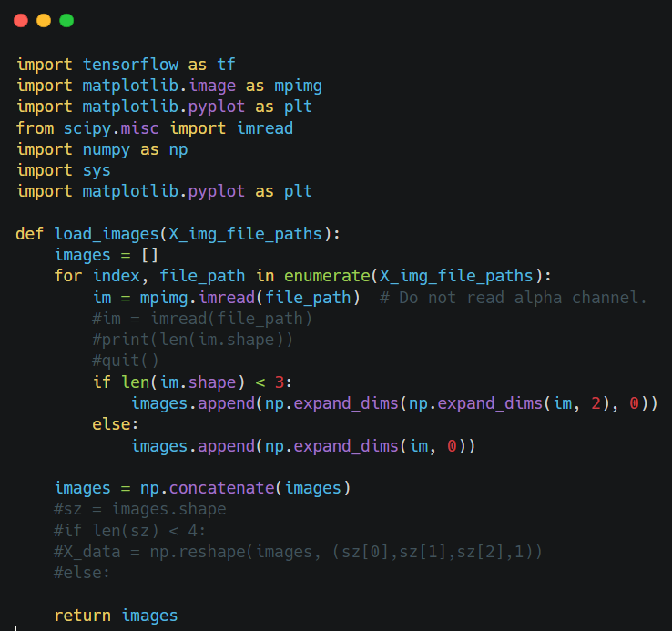Click the commented '#X_data = np.reshape' line
This screenshot has width=672, height=631.
[298, 552]
